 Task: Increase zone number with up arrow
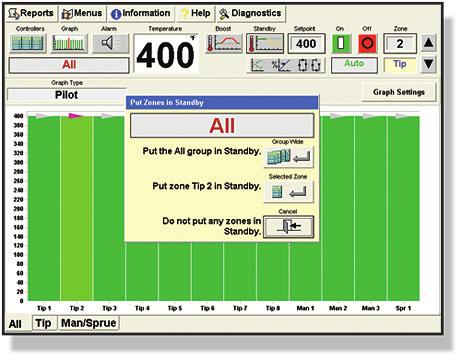[428, 43]
